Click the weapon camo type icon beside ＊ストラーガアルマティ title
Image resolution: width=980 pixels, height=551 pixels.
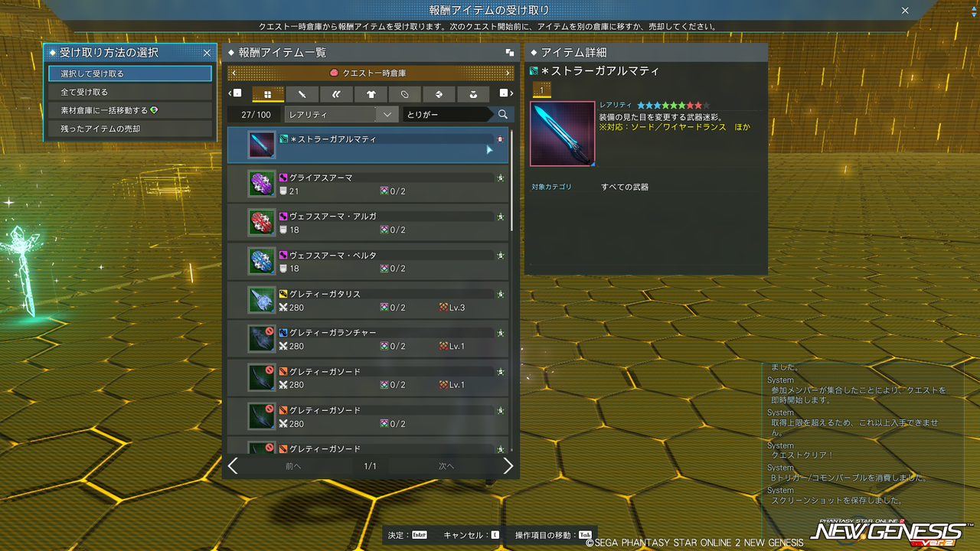tap(534, 71)
